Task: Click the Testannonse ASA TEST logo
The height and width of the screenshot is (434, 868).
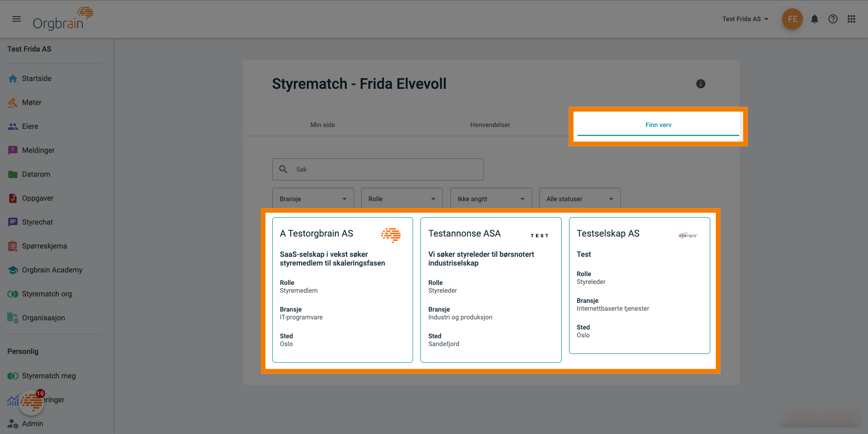Action: pos(540,236)
